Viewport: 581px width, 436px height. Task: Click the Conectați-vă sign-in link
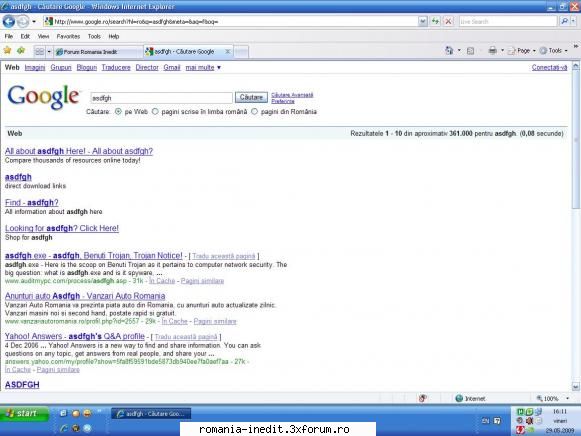pos(549,67)
